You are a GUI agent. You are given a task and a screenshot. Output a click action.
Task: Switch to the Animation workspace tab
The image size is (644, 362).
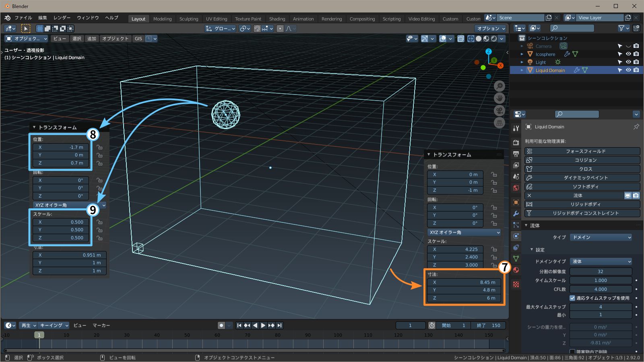(x=303, y=19)
